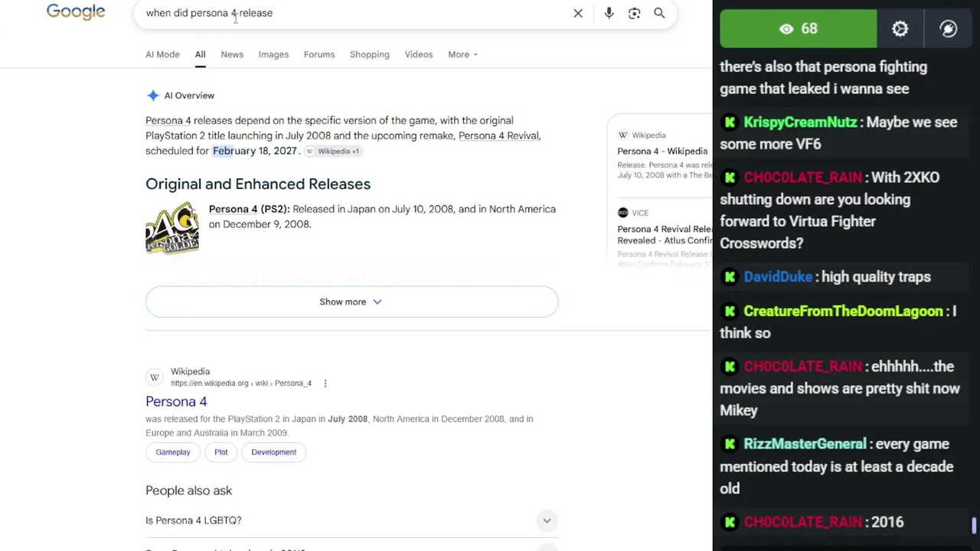Image resolution: width=980 pixels, height=551 pixels.
Task: Open the Images tab
Action: point(273,54)
